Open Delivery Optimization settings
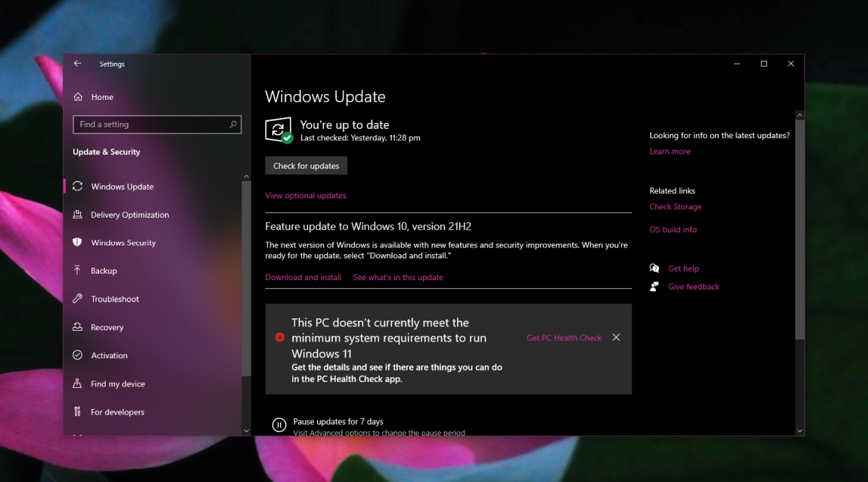868x482 pixels. (130, 215)
